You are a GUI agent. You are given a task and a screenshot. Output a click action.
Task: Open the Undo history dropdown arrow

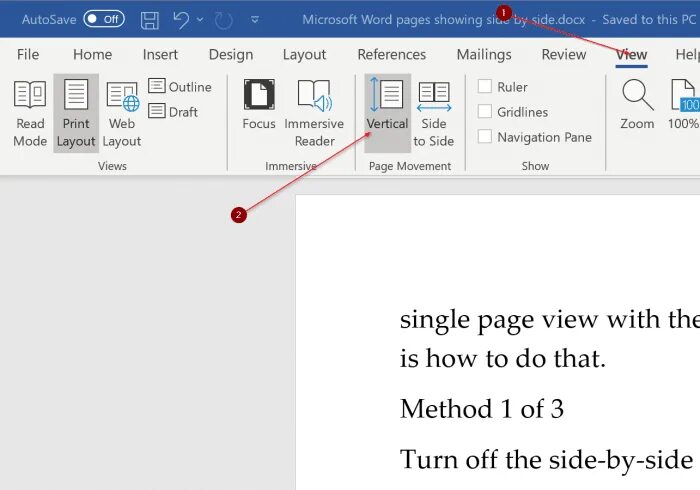click(200, 20)
